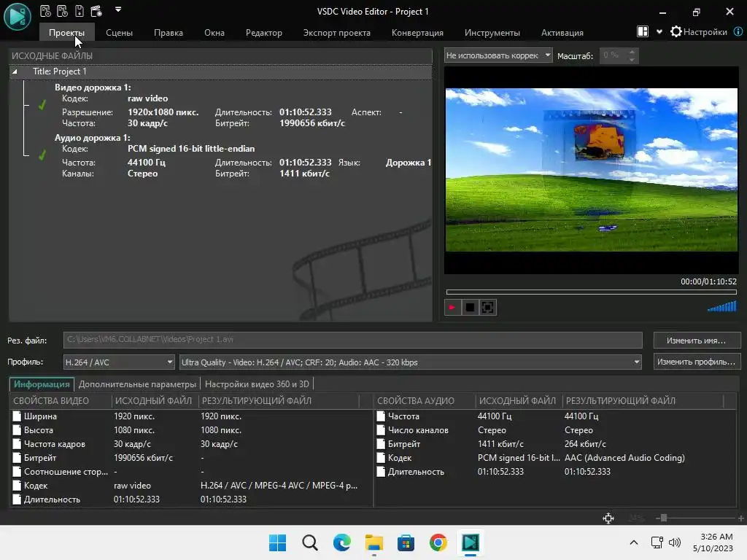The width and height of the screenshot is (747, 560).
Task: Open the Окна tab
Action: click(x=214, y=32)
